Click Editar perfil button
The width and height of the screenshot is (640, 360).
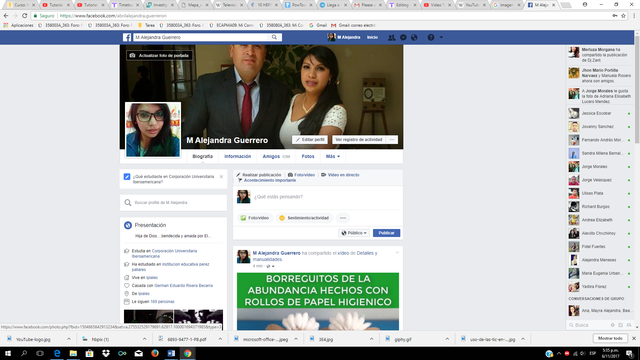point(310,140)
